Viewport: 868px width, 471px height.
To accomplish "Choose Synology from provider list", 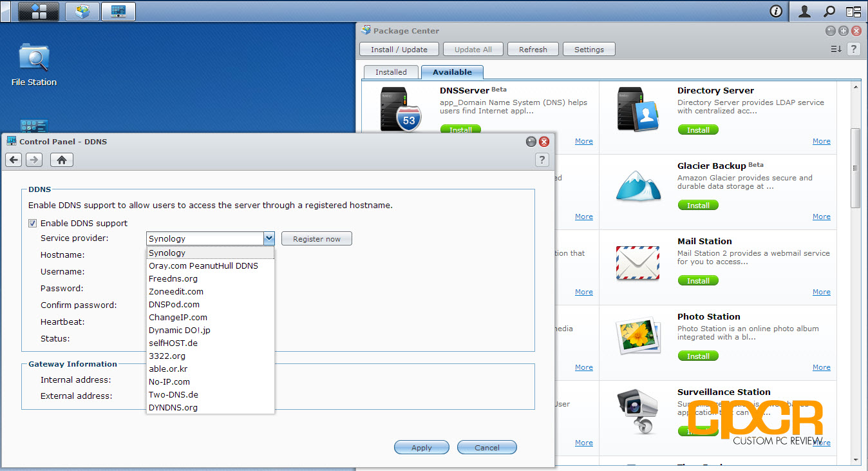I will pos(211,253).
